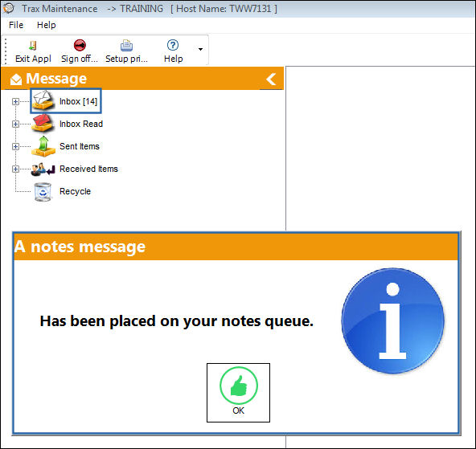Open the Setup printer toolbar icon
The width and height of the screenshot is (476, 449).
click(126, 46)
